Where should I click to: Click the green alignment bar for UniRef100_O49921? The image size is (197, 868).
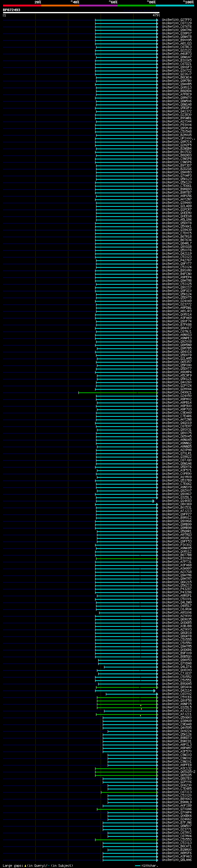pos(118,393)
